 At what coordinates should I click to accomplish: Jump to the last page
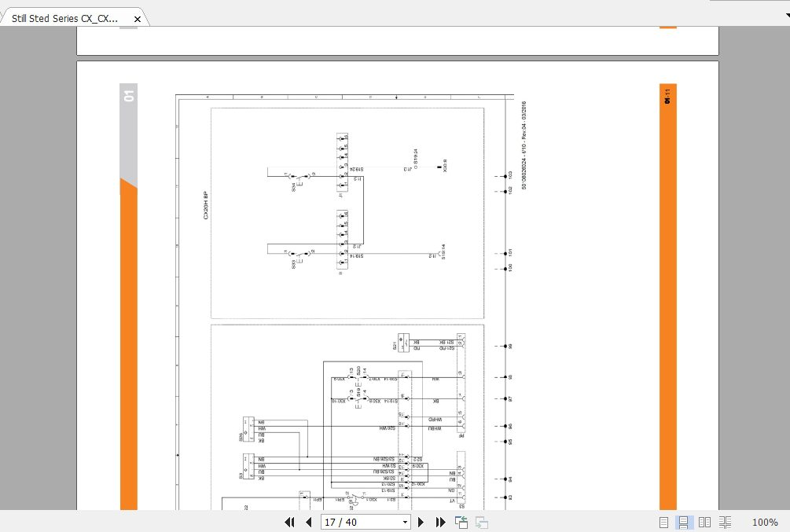coord(441,523)
